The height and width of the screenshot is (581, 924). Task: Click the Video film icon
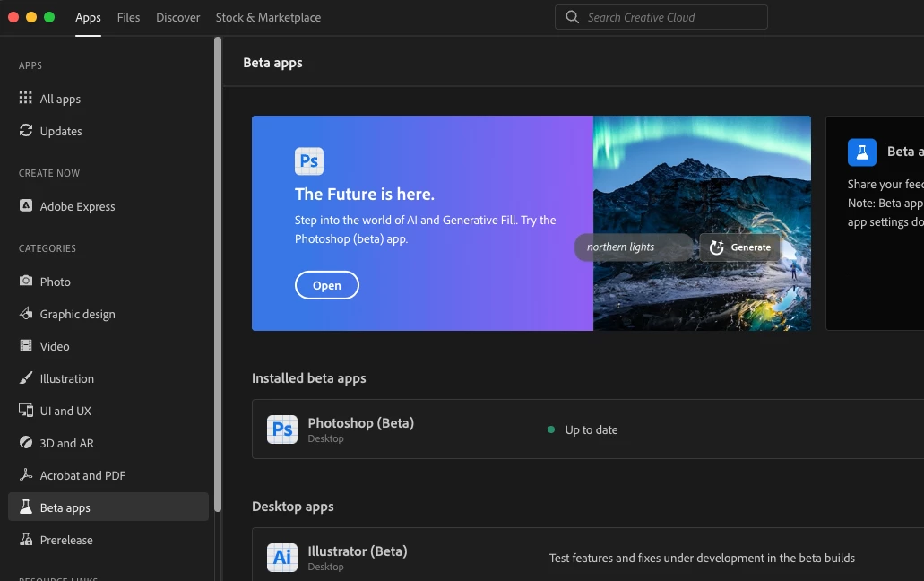tap(25, 345)
